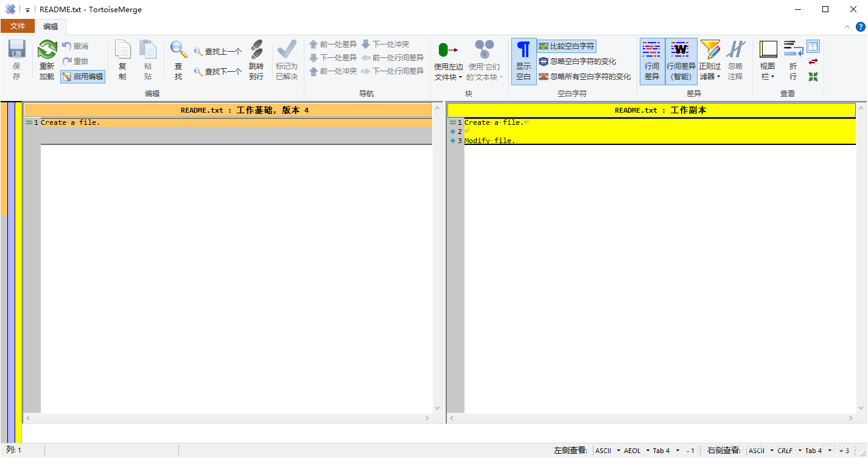Select 忽略所有空白字符的变化 option
868x458 pixels.
pos(585,77)
